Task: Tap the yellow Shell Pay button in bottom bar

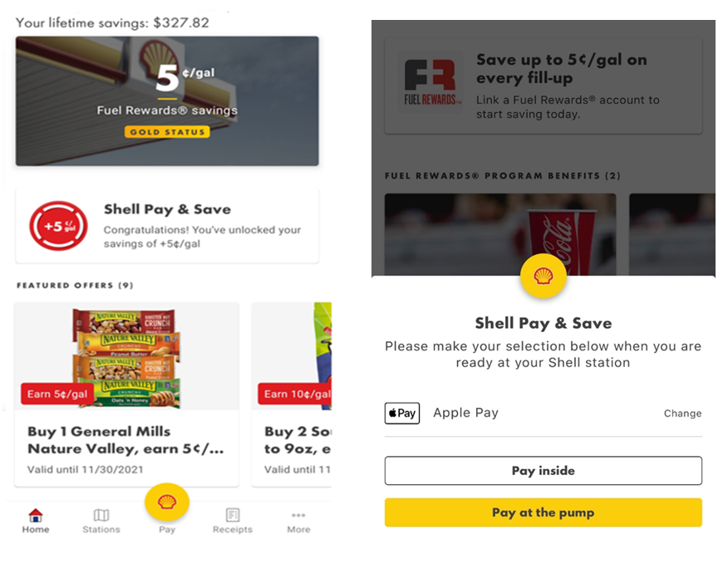Action: pos(167,502)
